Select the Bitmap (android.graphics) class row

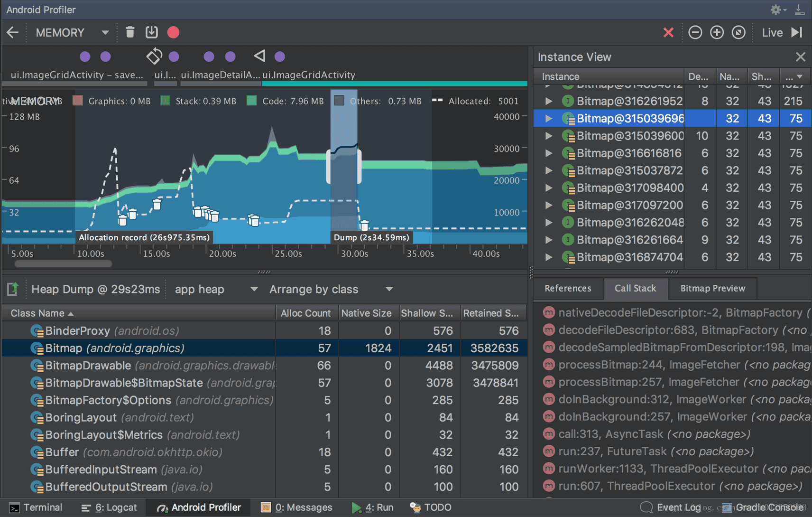265,348
